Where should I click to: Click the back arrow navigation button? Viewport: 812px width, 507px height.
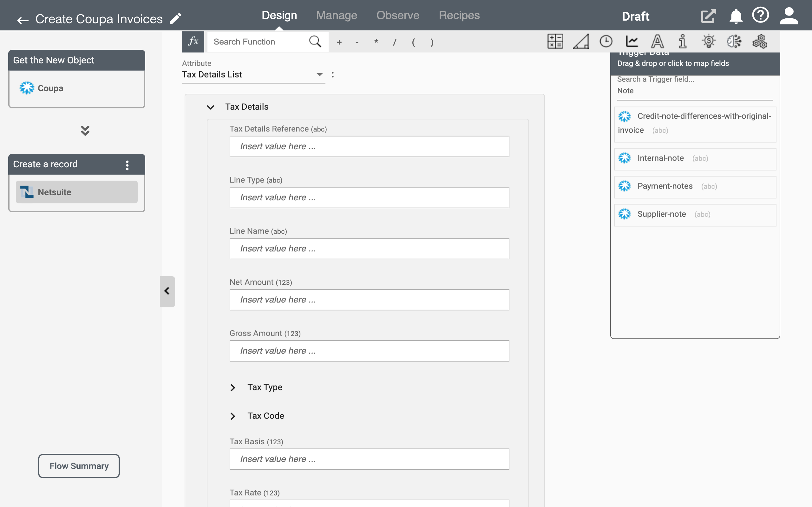pos(22,19)
